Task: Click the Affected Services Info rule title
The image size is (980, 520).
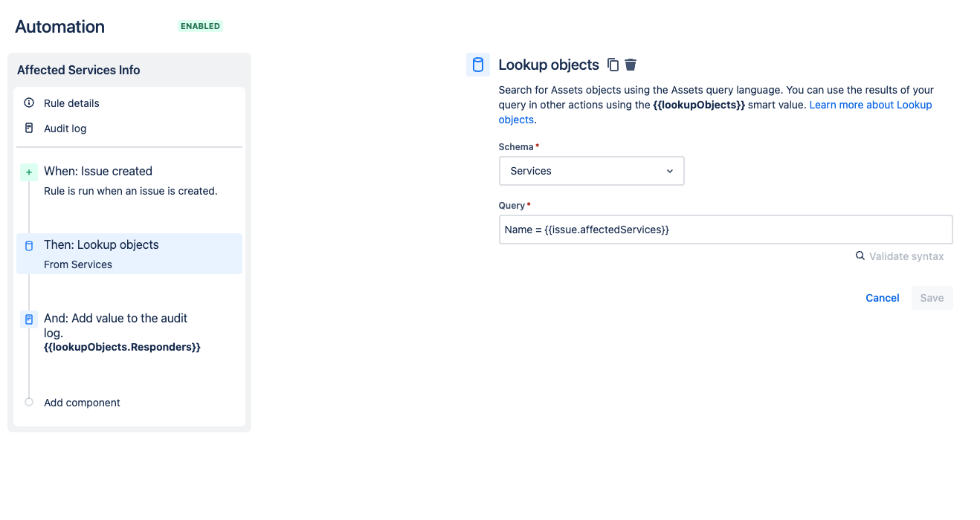Action: (79, 70)
